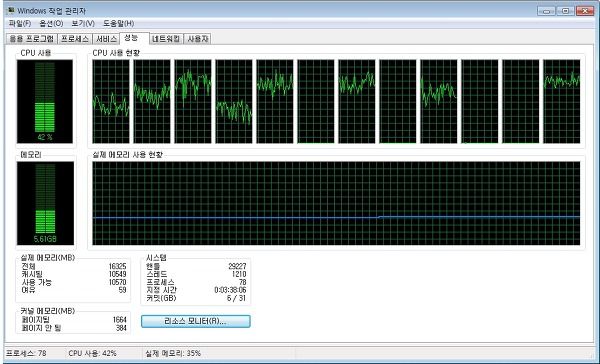Select the 스레드 value 1210
Image resolution: width=600 pixels, height=364 pixels.
pyautogui.click(x=239, y=274)
